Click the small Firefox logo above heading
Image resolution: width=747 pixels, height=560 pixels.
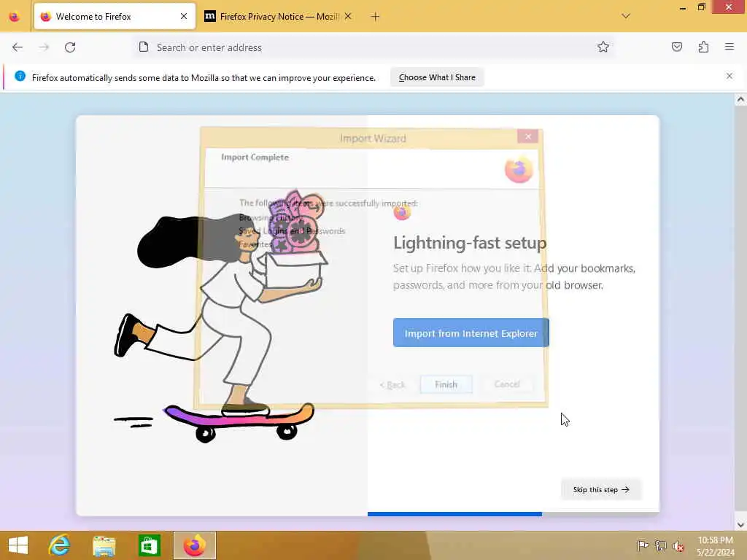pos(402,212)
